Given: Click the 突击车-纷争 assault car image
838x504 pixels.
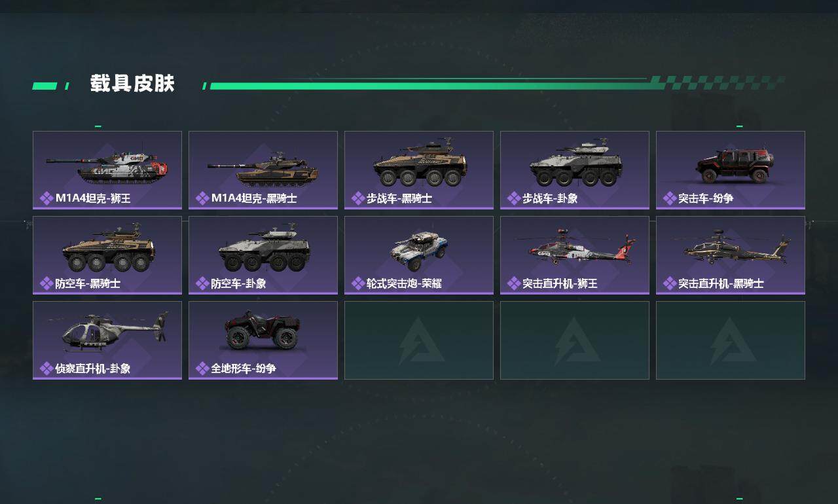Looking at the screenshot, I should (x=735, y=166).
